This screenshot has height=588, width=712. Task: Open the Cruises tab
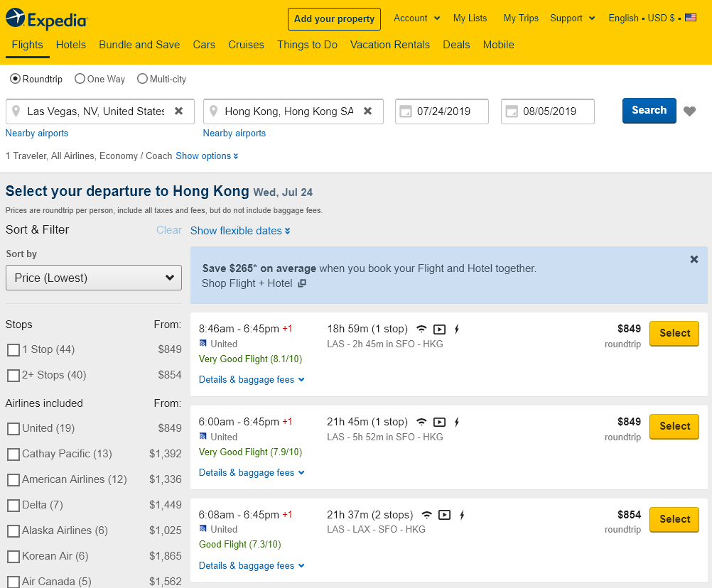[246, 45]
